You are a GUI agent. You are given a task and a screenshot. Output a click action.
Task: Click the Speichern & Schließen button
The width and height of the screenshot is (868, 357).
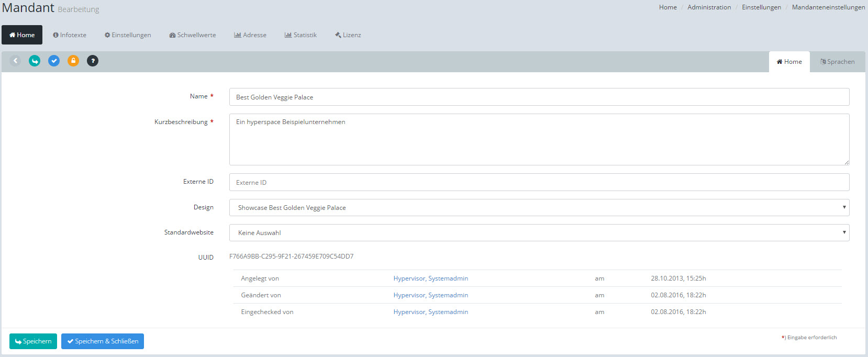103,341
